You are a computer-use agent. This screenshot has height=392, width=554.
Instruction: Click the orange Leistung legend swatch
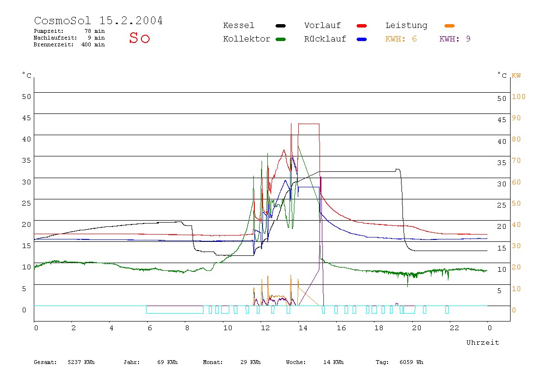tap(449, 26)
